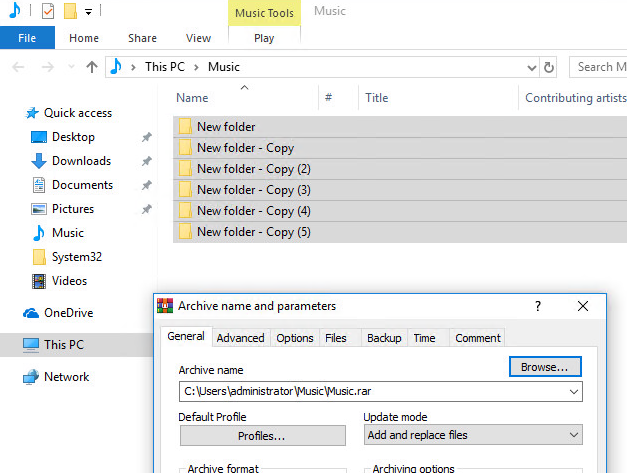The image size is (627, 473).
Task: Open the address bar history dropdown
Action: [531, 68]
